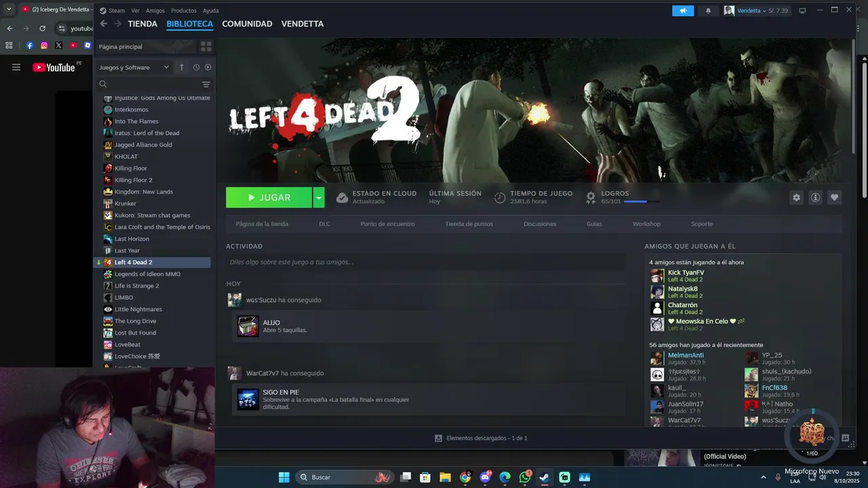
Task: Open File Explorer from the taskbar
Action: point(445,477)
